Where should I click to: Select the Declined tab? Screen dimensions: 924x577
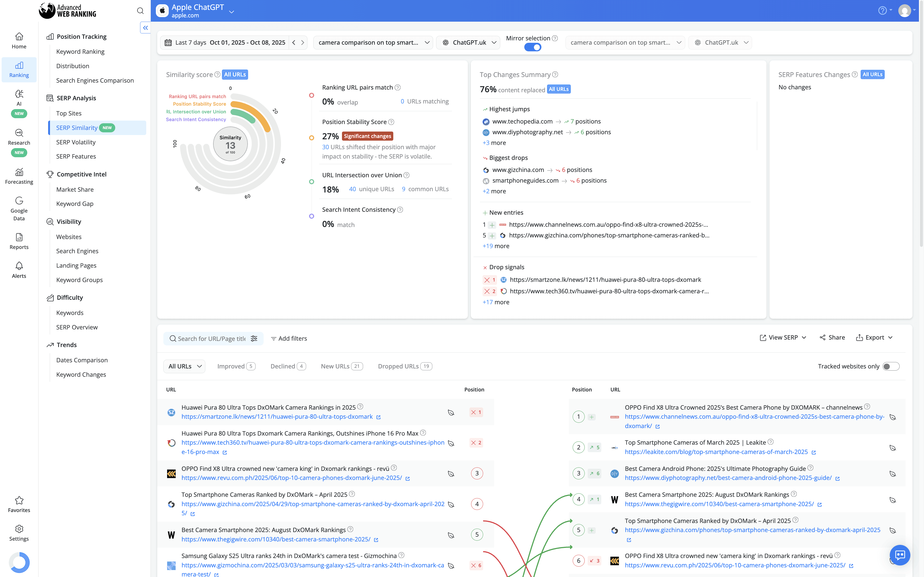pos(288,366)
